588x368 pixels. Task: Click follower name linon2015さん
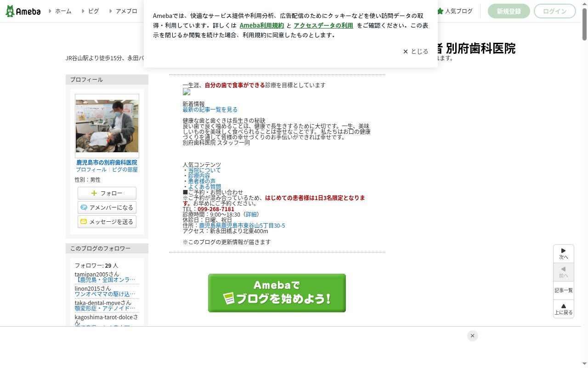[93, 288]
